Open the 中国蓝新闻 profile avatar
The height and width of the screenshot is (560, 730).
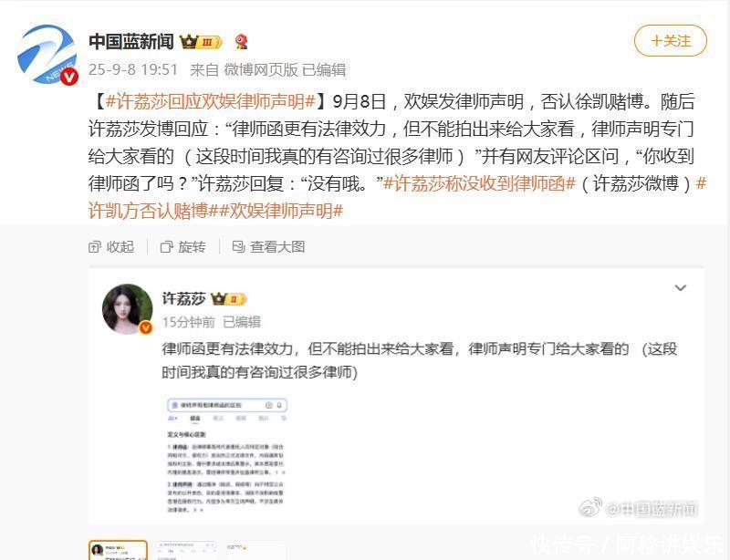47,55
